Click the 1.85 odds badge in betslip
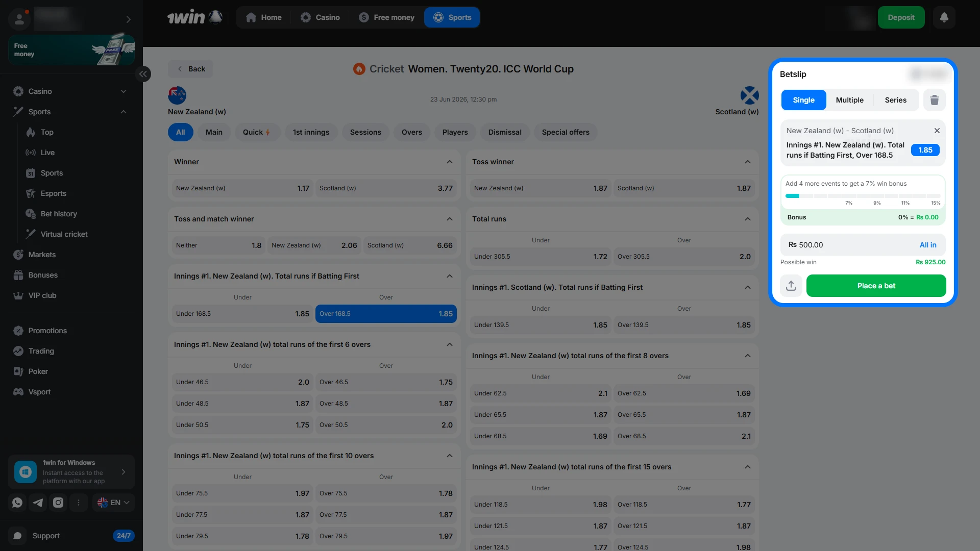 coord(925,150)
